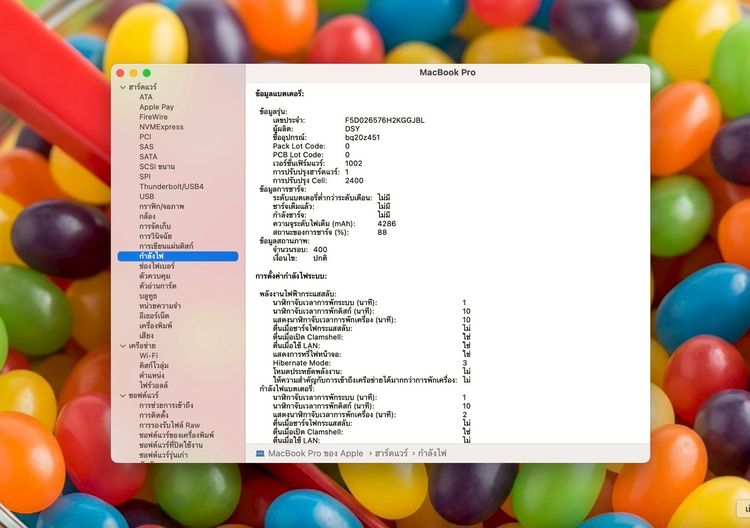Select the หน่วยความจำ sidebar item
Viewport: 750px width, 528px height.
pyautogui.click(x=160, y=306)
